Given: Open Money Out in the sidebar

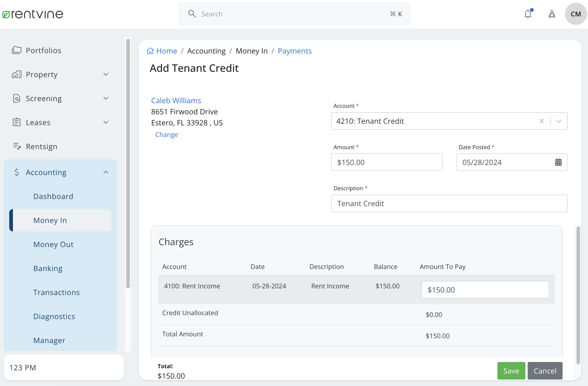Looking at the screenshot, I should [x=53, y=244].
